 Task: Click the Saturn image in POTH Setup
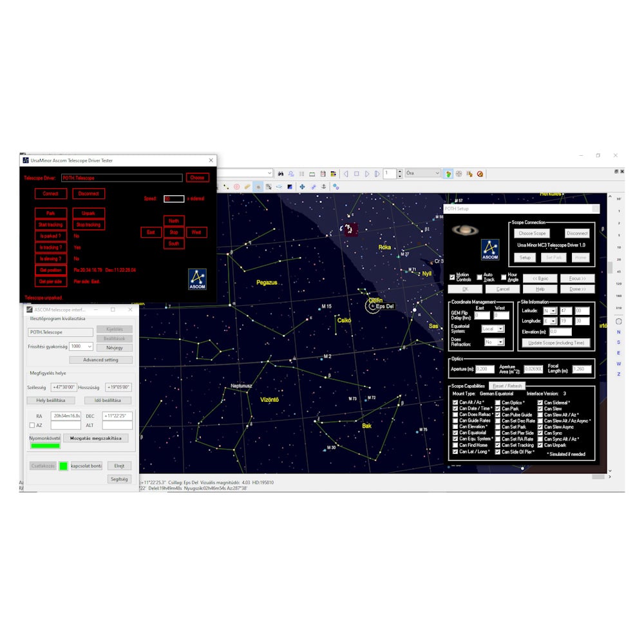pyautogui.click(x=465, y=231)
